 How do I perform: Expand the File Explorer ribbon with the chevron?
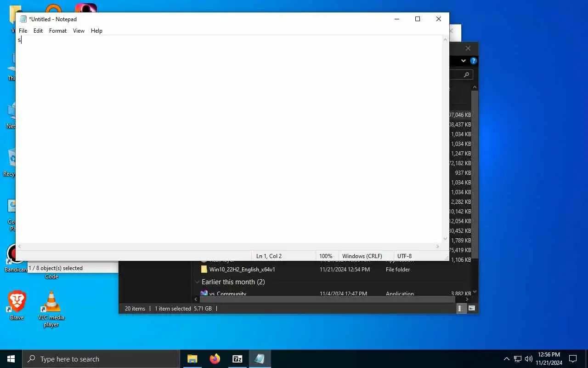[x=463, y=61]
